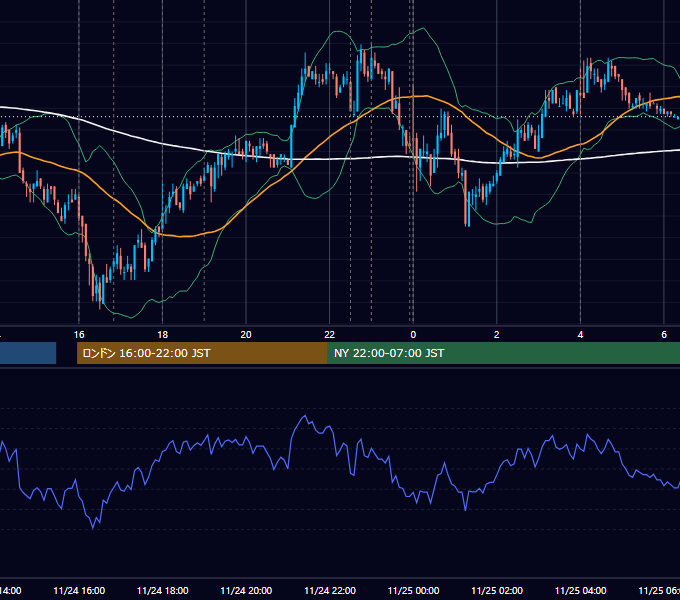
Task: Click the NY 22:00-07:00 JST session bar
Action: [503, 353]
